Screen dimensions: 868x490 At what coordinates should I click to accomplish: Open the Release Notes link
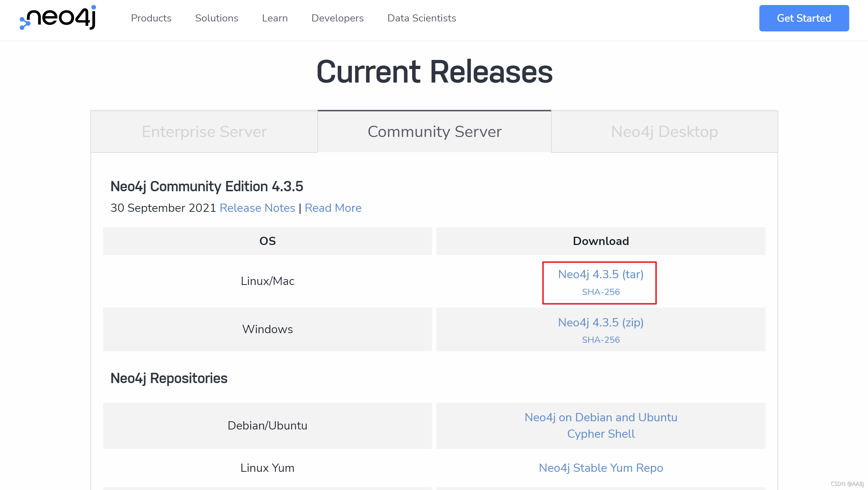click(x=258, y=208)
